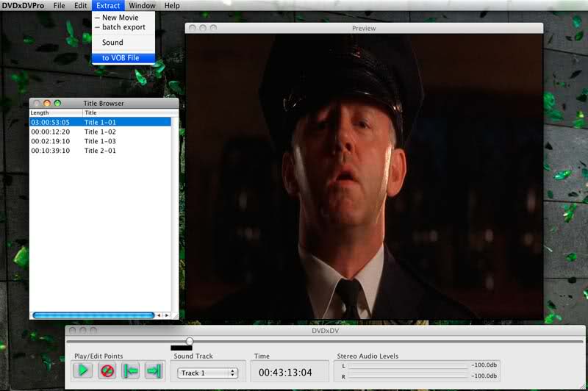Open the File menu

(x=59, y=6)
